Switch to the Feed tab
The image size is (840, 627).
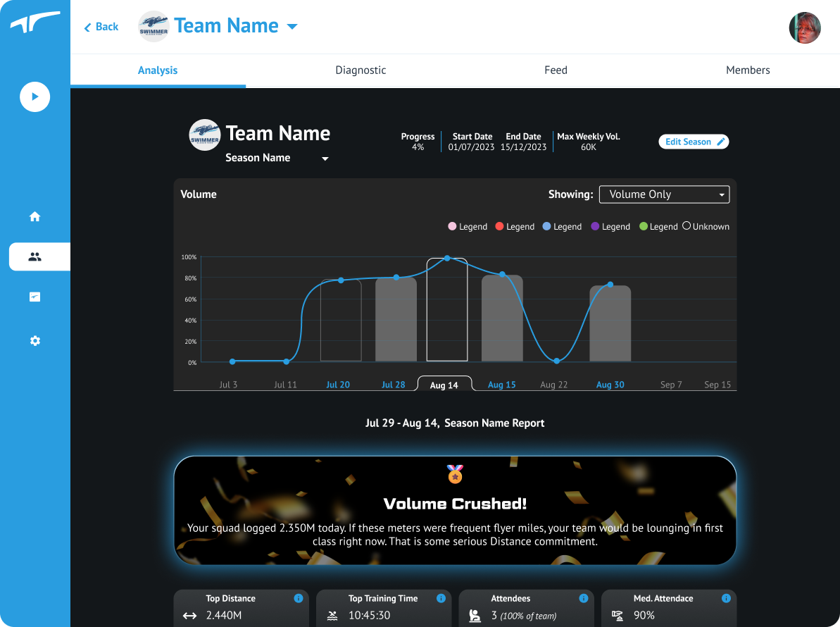[556, 70]
